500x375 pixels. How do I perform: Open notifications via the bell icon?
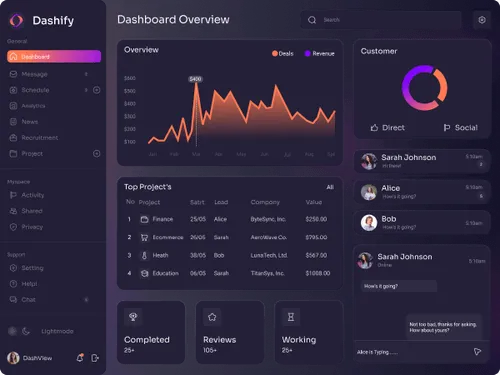[80, 358]
